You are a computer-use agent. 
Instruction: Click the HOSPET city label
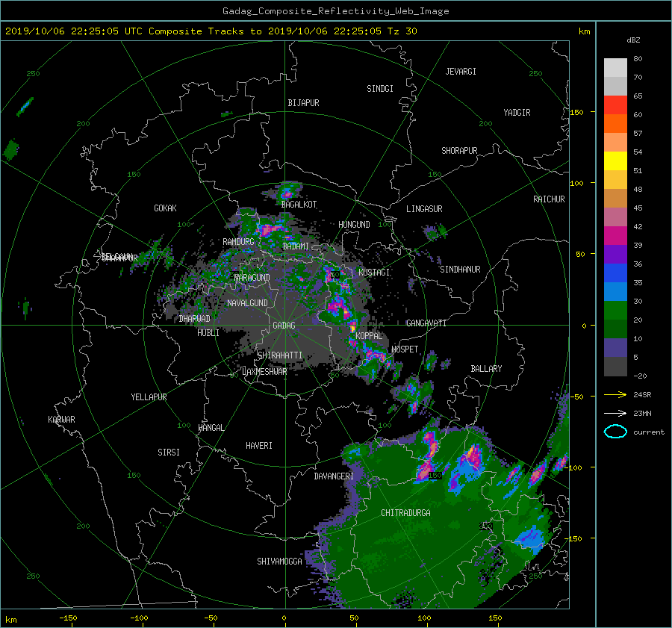point(405,349)
